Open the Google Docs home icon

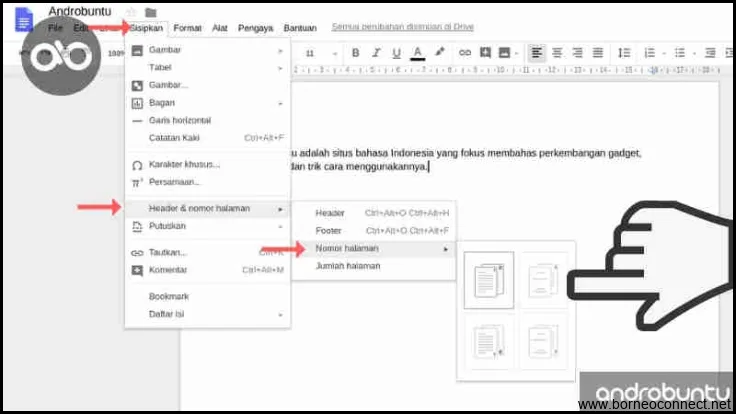(23, 20)
